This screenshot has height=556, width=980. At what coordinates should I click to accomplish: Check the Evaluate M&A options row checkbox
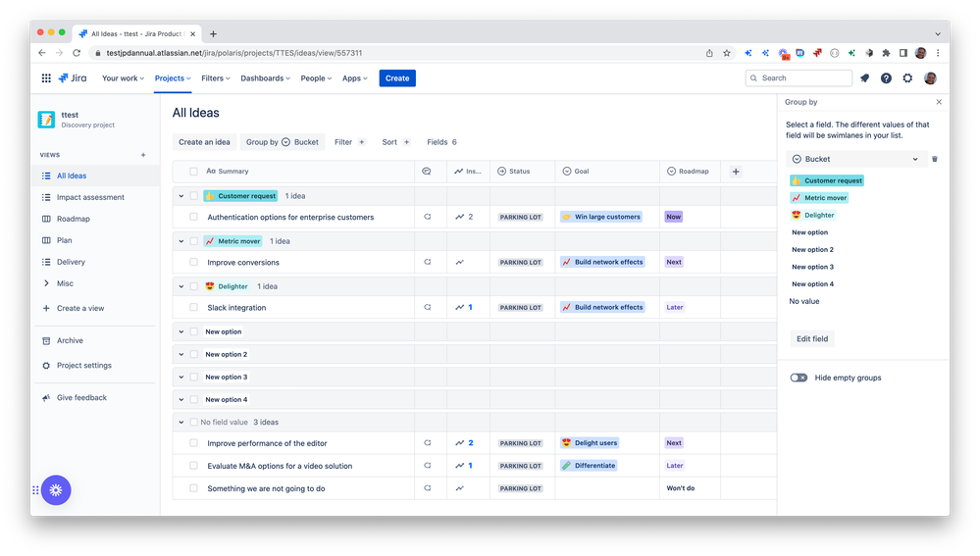(x=194, y=466)
